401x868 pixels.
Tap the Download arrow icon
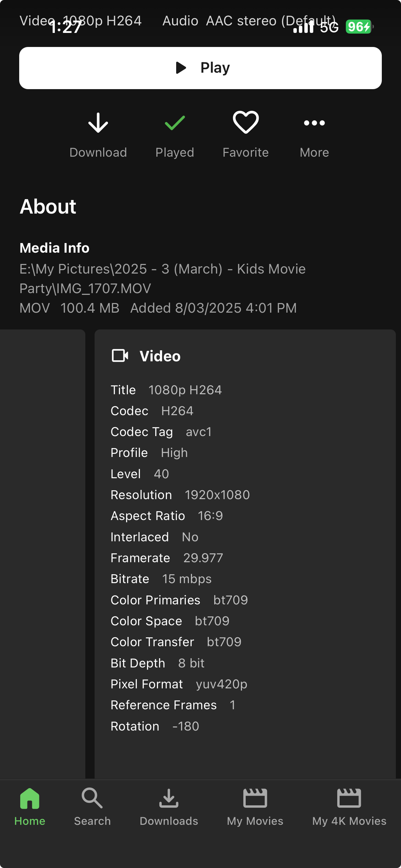coord(98,123)
